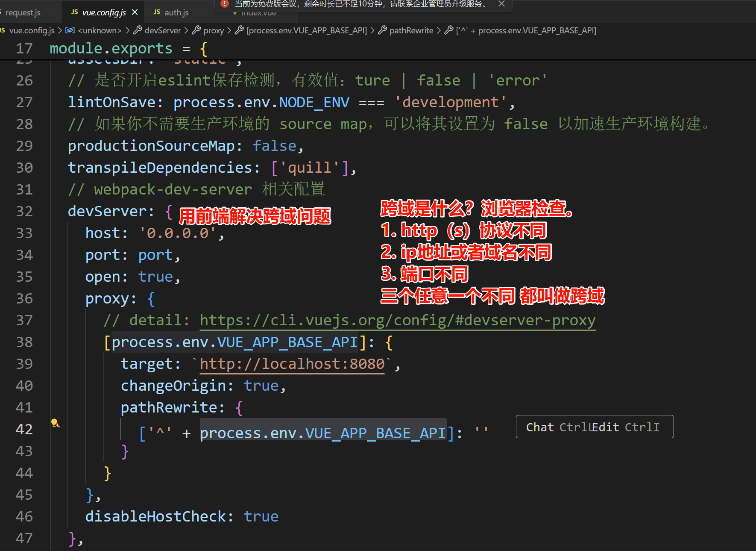
Task: Click the symbol icon beside <unknown> breadcrumb
Action: pyautogui.click(x=70, y=30)
